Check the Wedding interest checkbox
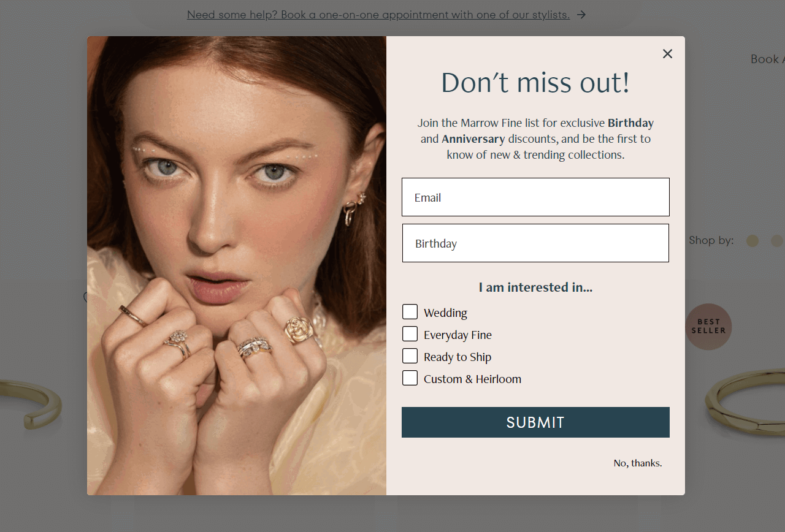Screen dimensions: 785x532 coord(410,311)
